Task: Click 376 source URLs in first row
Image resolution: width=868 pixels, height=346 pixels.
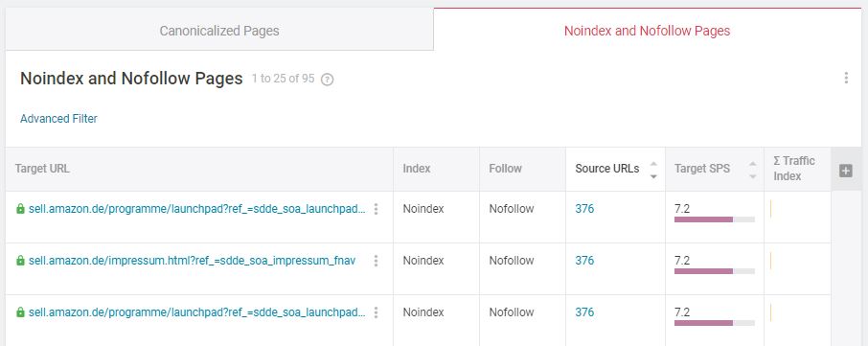Action: point(584,209)
